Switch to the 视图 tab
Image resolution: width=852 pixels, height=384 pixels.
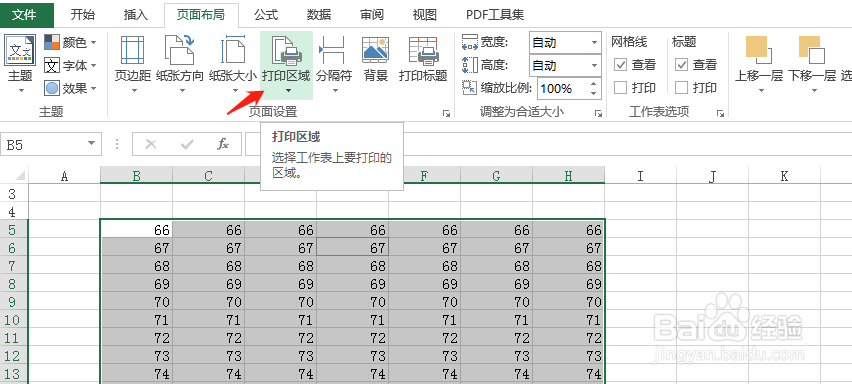tap(424, 15)
